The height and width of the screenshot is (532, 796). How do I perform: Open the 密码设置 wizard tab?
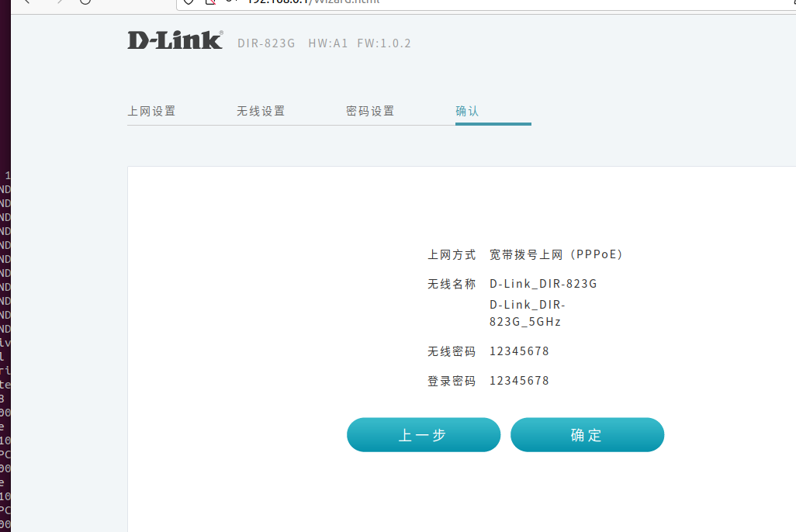click(370, 111)
